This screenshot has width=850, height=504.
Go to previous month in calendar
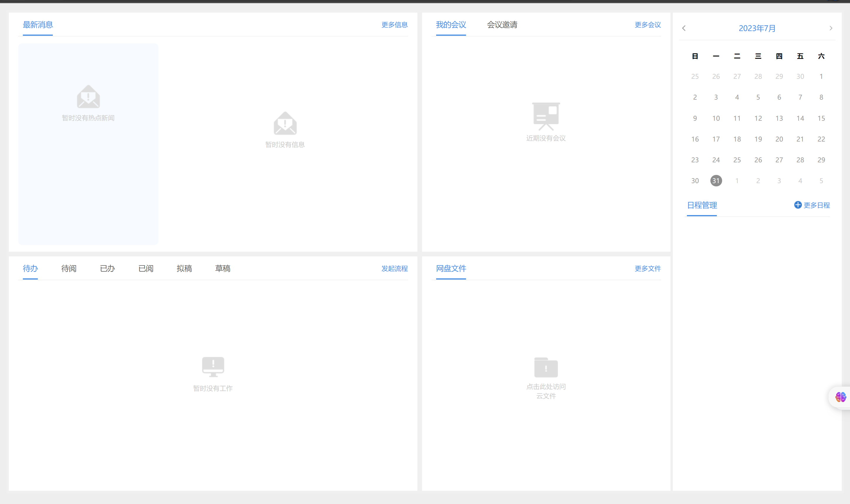(684, 28)
